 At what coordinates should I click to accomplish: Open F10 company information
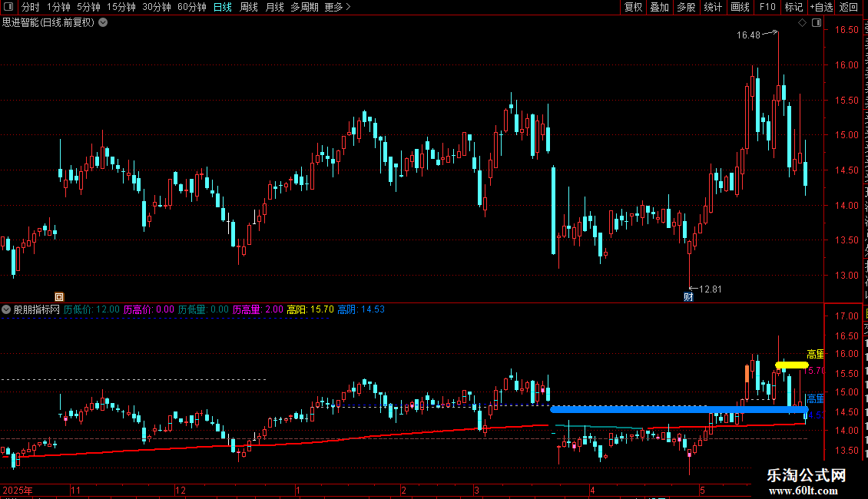click(767, 7)
